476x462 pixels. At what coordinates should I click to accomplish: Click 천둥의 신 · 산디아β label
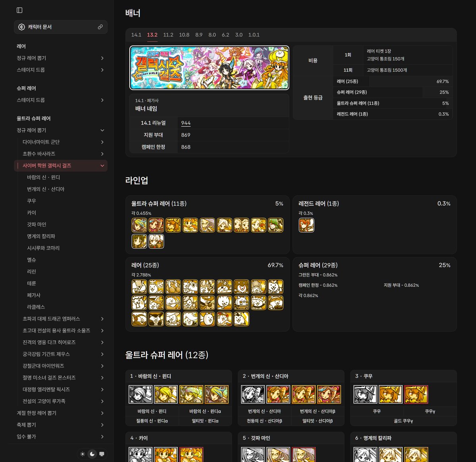pos(265,421)
